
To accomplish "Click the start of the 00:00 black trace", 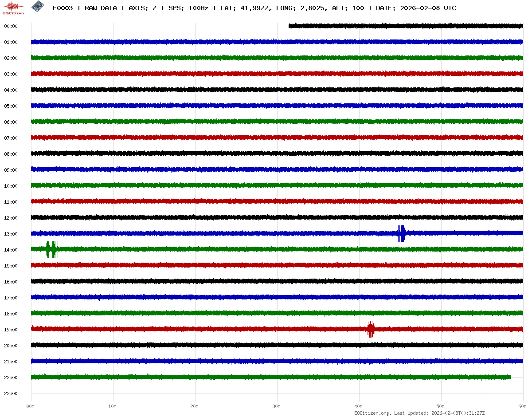I will coord(290,26).
